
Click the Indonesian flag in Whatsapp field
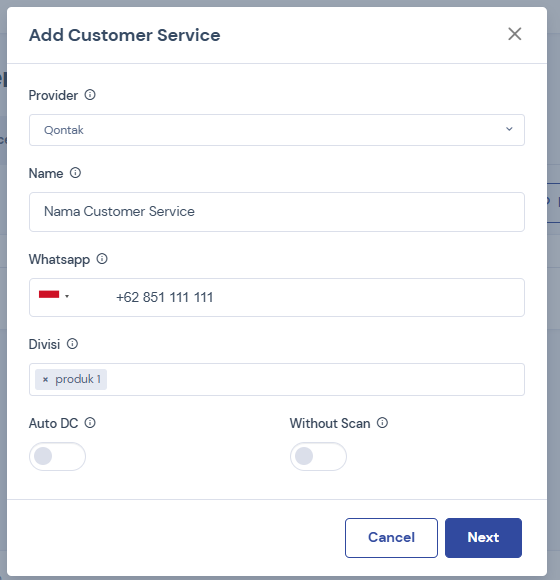[49, 295]
